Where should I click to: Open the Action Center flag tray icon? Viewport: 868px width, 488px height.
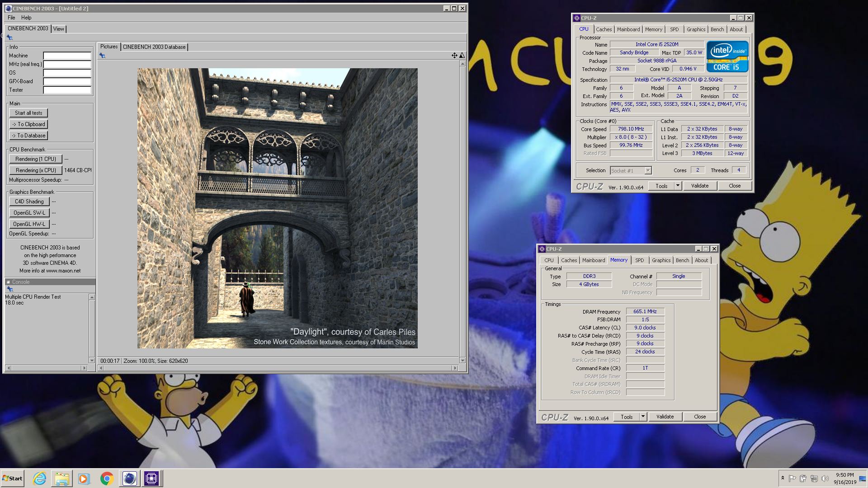pyautogui.click(x=792, y=479)
